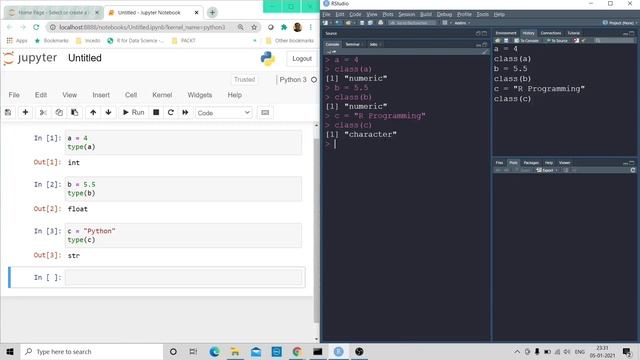
Task: Paste cells below in Jupyter toolbar
Action: [74, 112]
